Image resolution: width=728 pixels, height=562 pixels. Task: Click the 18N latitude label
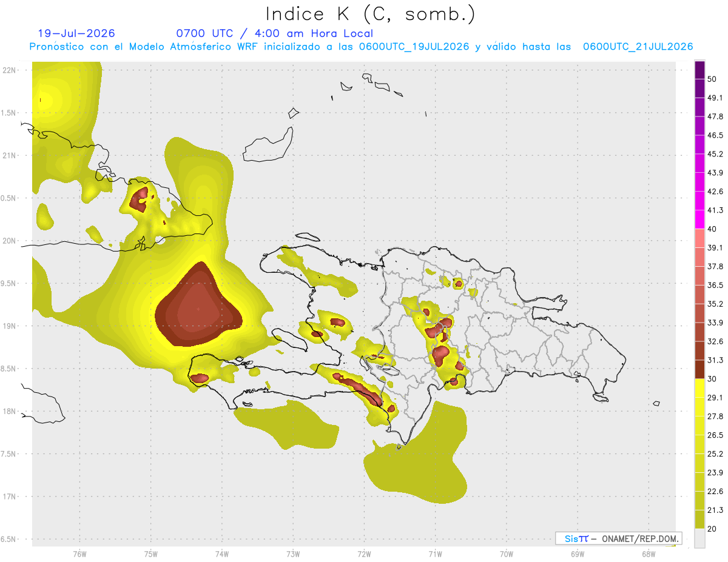click(10, 411)
